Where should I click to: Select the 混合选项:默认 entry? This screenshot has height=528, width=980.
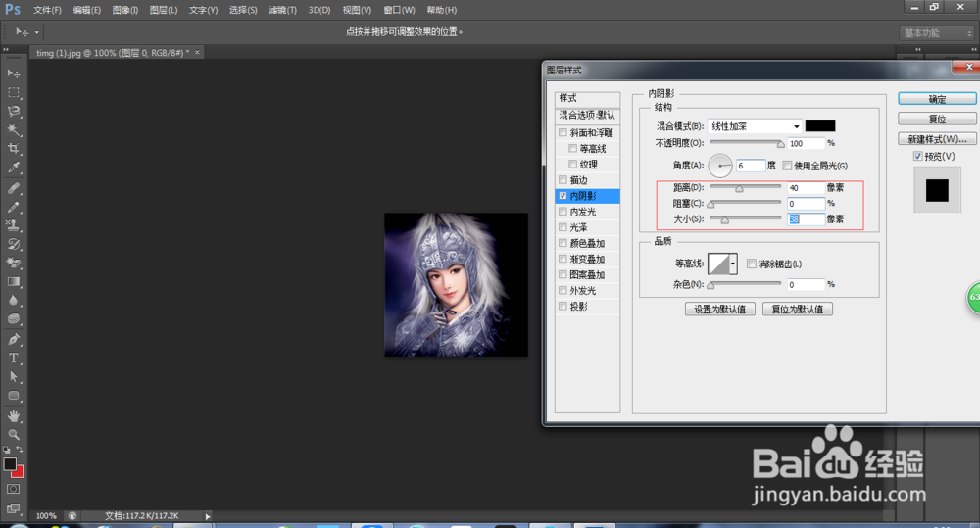pyautogui.click(x=587, y=115)
